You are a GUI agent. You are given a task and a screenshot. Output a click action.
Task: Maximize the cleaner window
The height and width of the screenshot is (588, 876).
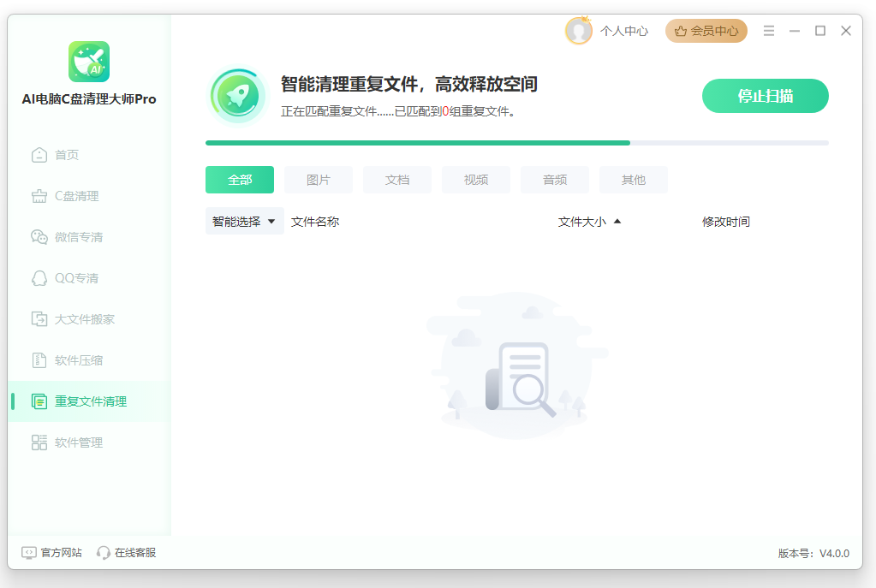pos(820,31)
